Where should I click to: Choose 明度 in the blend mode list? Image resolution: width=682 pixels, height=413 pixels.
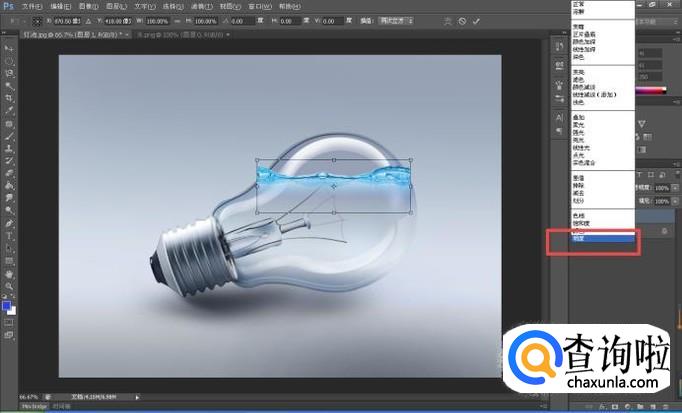(x=599, y=240)
